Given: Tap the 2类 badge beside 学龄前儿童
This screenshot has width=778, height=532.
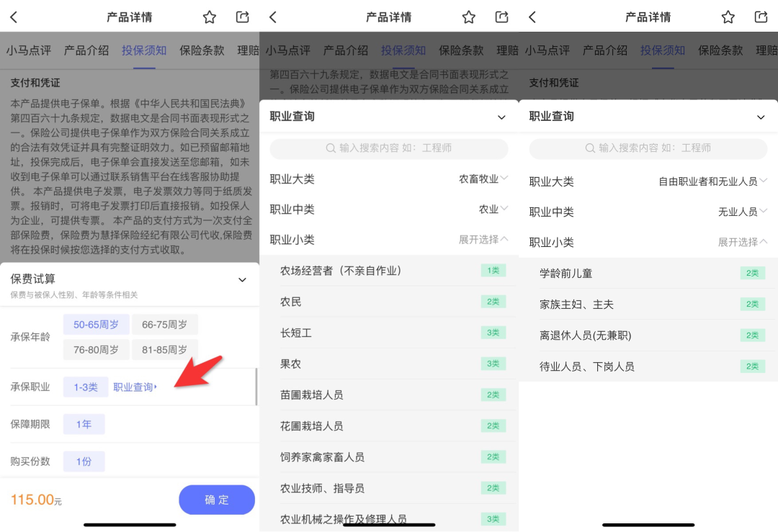Looking at the screenshot, I should tap(752, 274).
